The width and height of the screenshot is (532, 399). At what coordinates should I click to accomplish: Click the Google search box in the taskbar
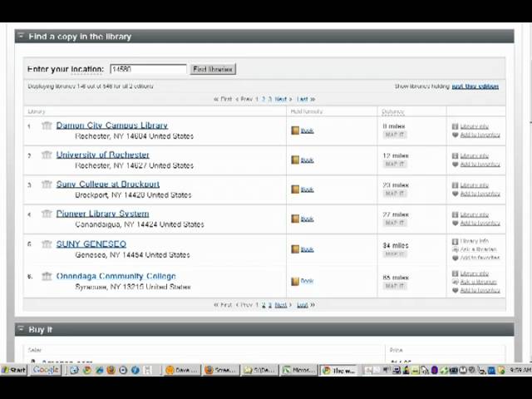46,370
